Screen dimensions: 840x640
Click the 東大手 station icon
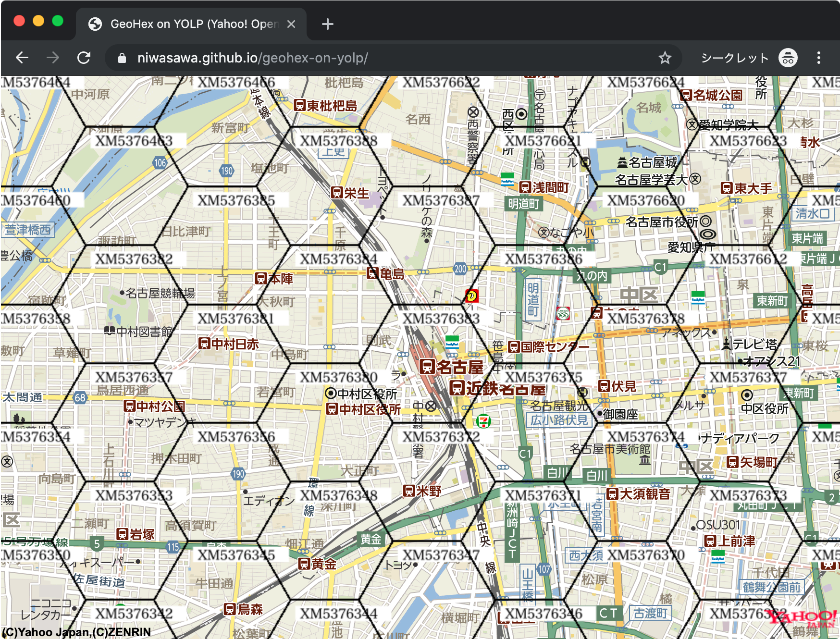coord(727,188)
